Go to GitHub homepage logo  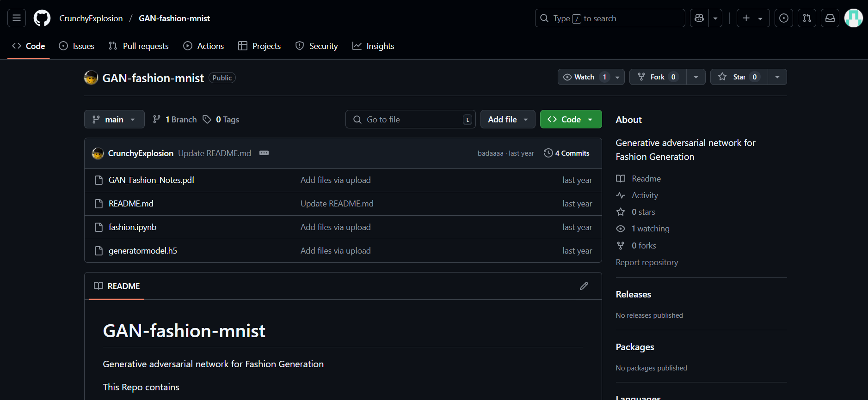tap(42, 18)
